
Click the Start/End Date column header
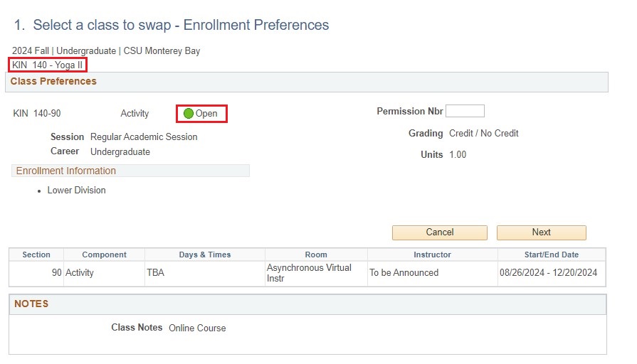552,255
